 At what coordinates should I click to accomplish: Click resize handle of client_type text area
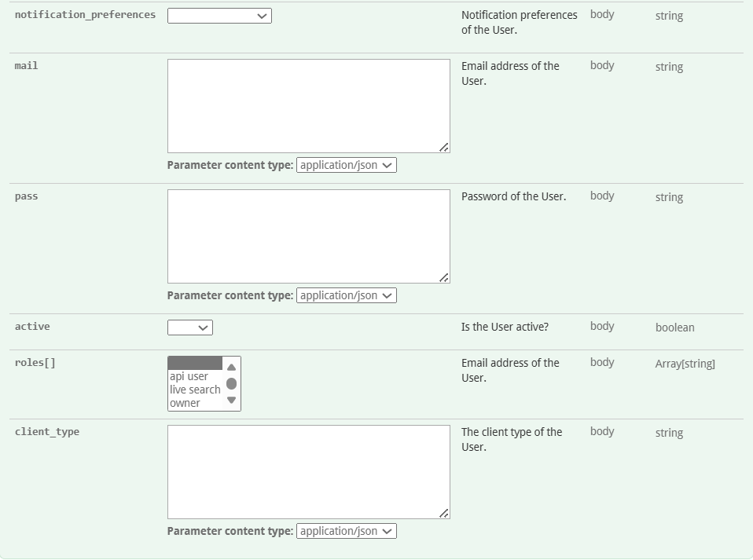pyautogui.click(x=444, y=513)
